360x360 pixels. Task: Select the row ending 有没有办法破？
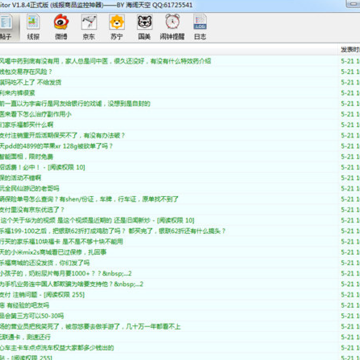[180, 136]
